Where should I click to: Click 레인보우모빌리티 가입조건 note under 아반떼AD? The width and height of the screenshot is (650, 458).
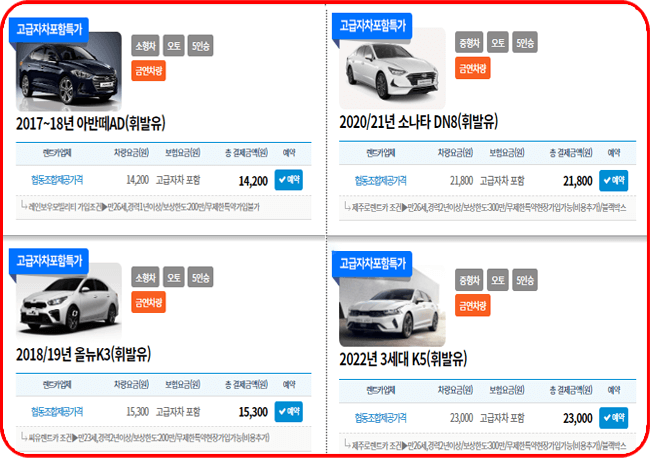tap(144, 206)
